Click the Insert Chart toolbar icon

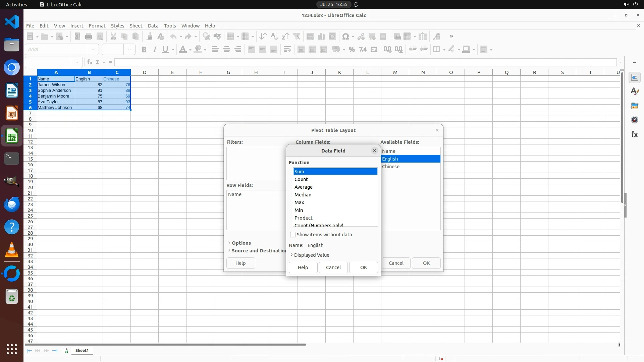tap(321, 37)
